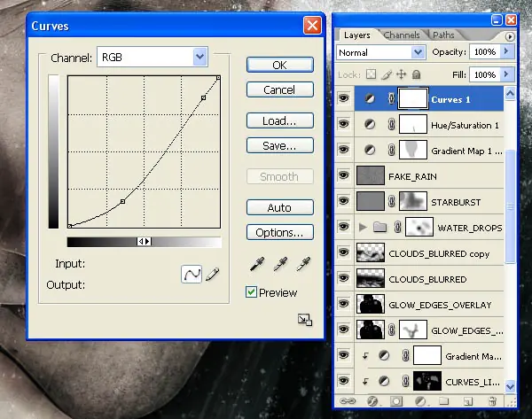This screenshot has height=419, width=532.
Task: Click the lock transparent pixels icon
Action: tap(372, 74)
